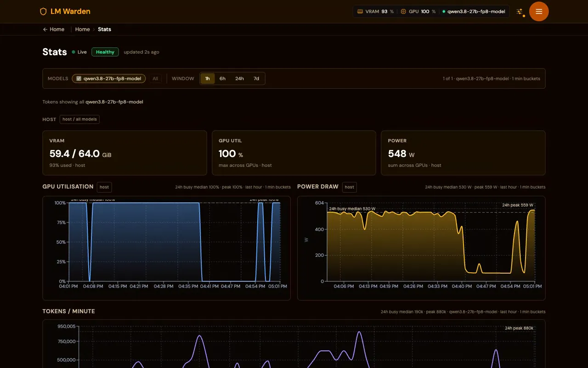
Task: Click the green model status dot in header
Action: [444, 11]
